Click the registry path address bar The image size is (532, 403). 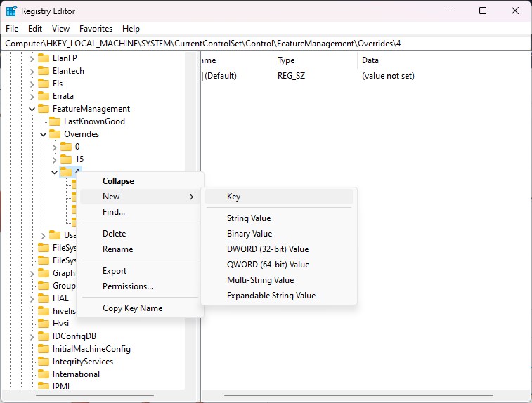point(266,44)
